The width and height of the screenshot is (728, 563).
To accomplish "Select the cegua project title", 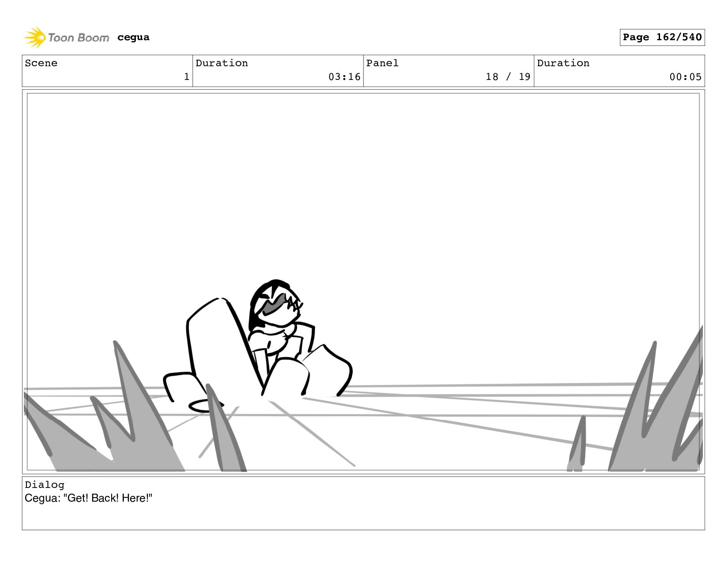I will tap(133, 38).
